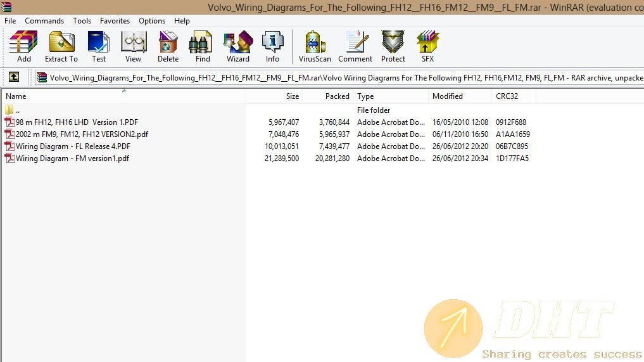Click CRC32 value 0912F688
Screen dimensions: 644x362
pyautogui.click(x=511, y=122)
